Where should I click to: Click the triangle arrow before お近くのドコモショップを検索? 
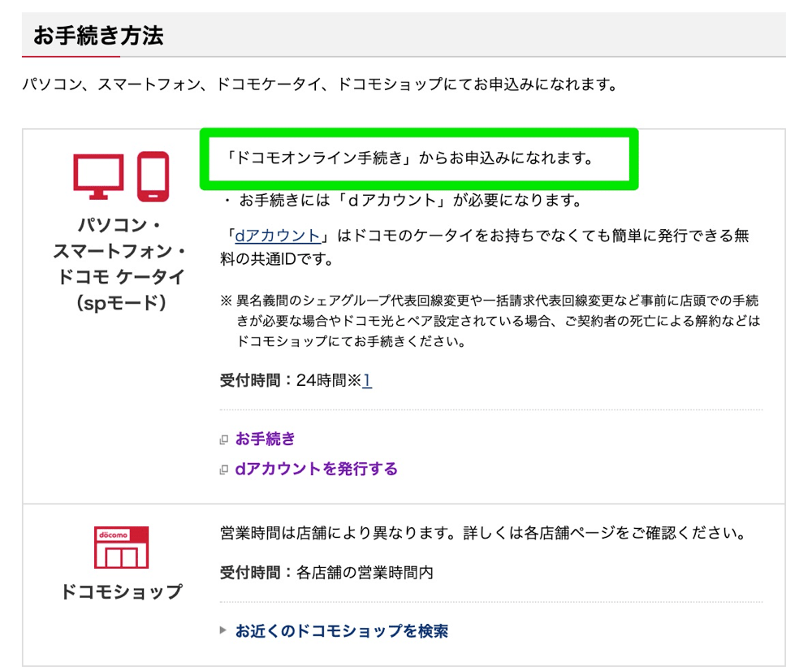223,630
